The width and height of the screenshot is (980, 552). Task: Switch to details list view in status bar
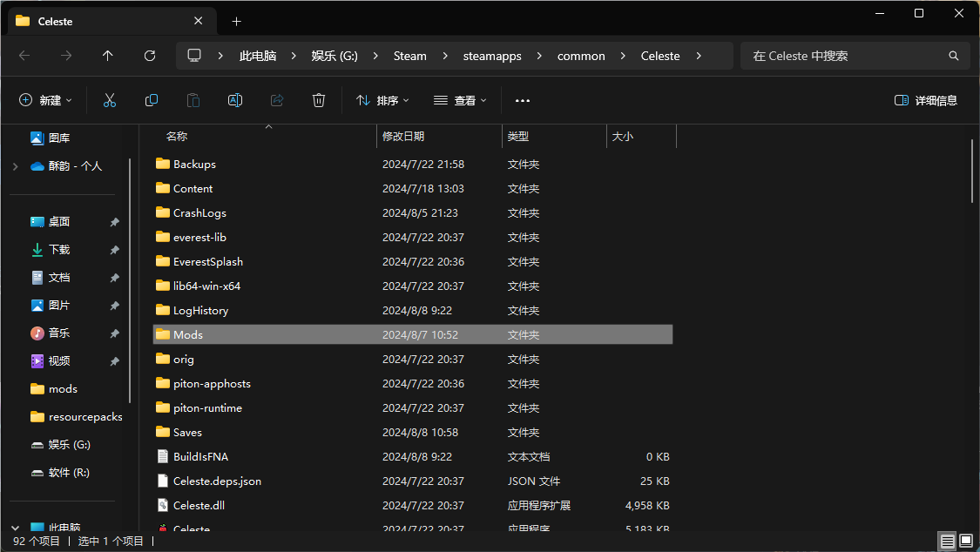(x=947, y=542)
